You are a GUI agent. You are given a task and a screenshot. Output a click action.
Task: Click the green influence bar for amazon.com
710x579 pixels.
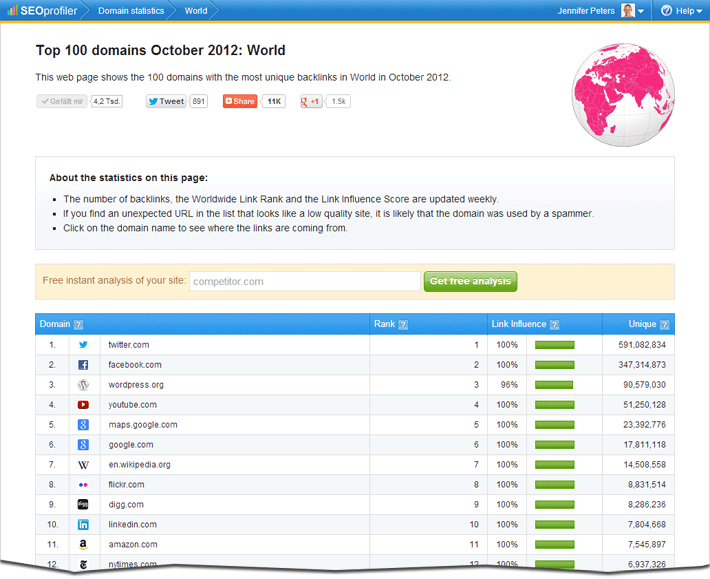(555, 544)
